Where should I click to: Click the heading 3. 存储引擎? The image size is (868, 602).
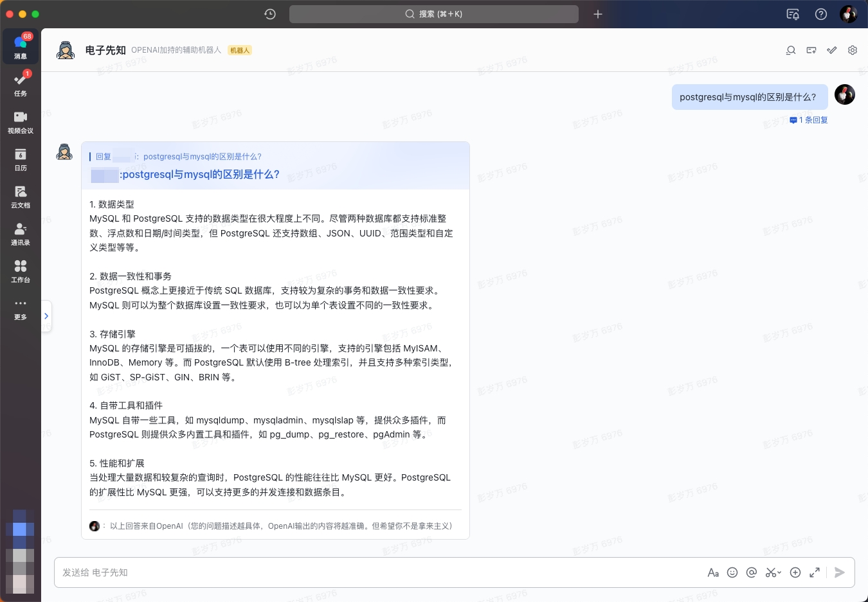click(x=113, y=334)
